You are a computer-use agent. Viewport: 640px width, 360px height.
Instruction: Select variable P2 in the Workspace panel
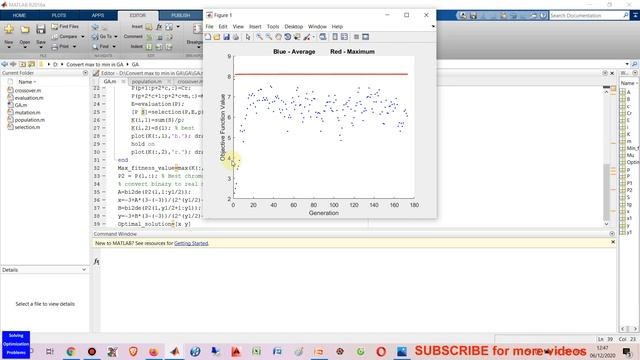coord(629,190)
